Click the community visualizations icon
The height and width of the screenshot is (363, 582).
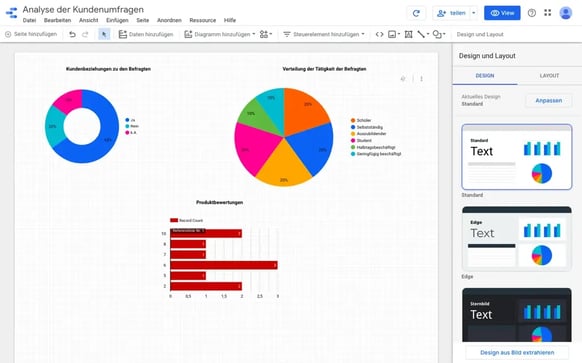(x=264, y=35)
